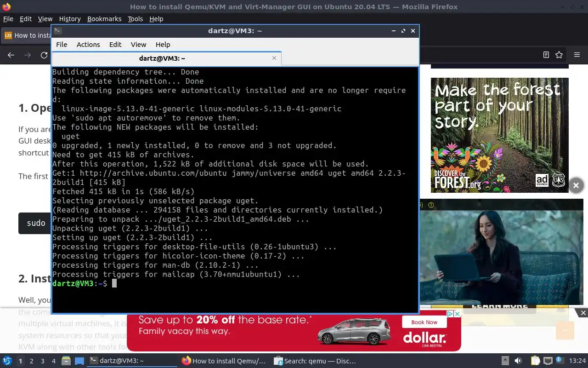Close the Dollar ad with its corner X

click(x=457, y=314)
